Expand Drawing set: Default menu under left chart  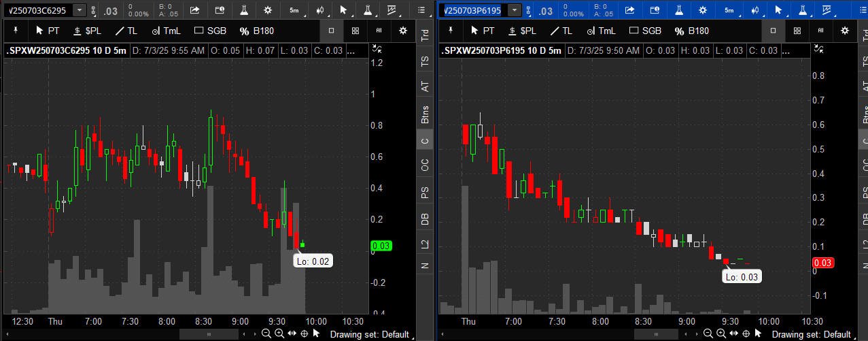[x=370, y=334]
